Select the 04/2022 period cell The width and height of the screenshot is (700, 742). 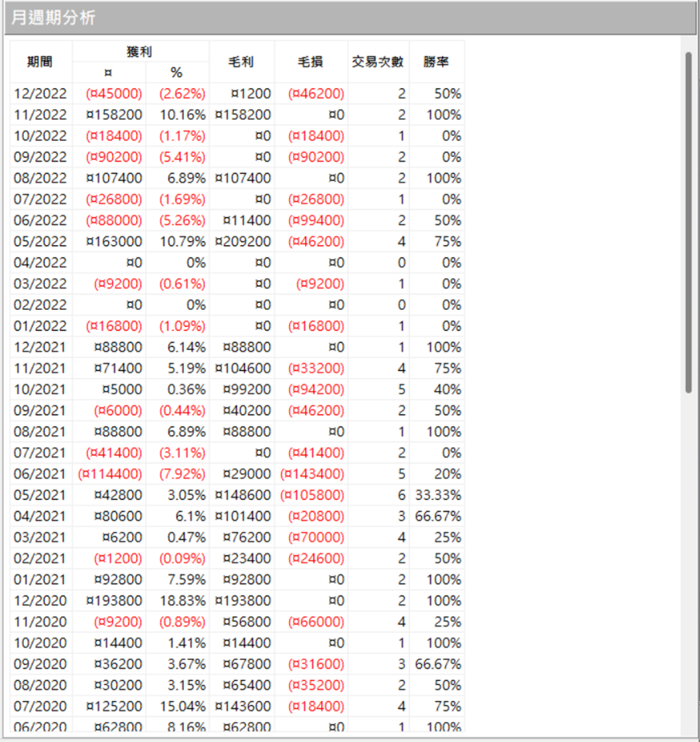point(41,263)
